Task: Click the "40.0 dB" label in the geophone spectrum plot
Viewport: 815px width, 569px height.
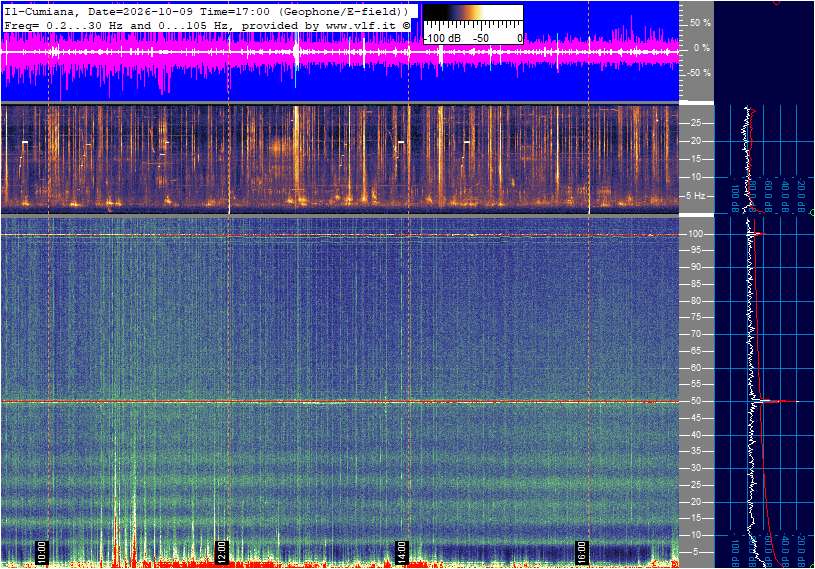Action: (x=785, y=197)
